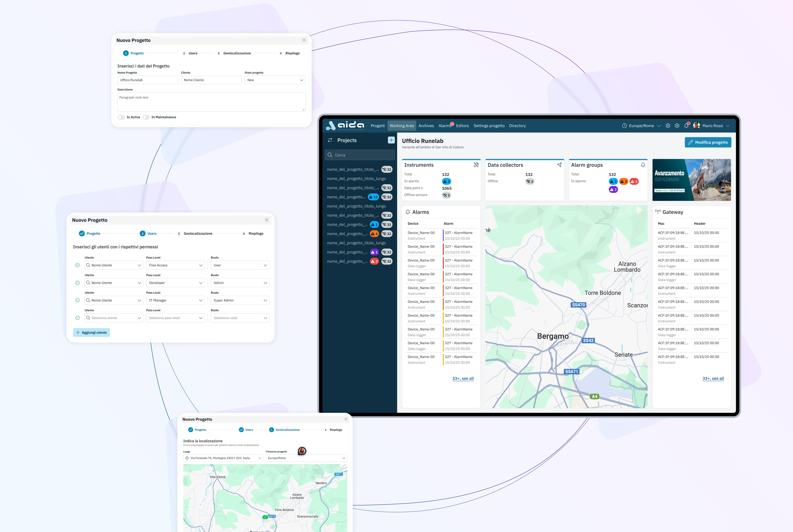The image size is (793, 532).
Task: Click the bell icon beside the Alarms heading
Action: [x=408, y=212]
